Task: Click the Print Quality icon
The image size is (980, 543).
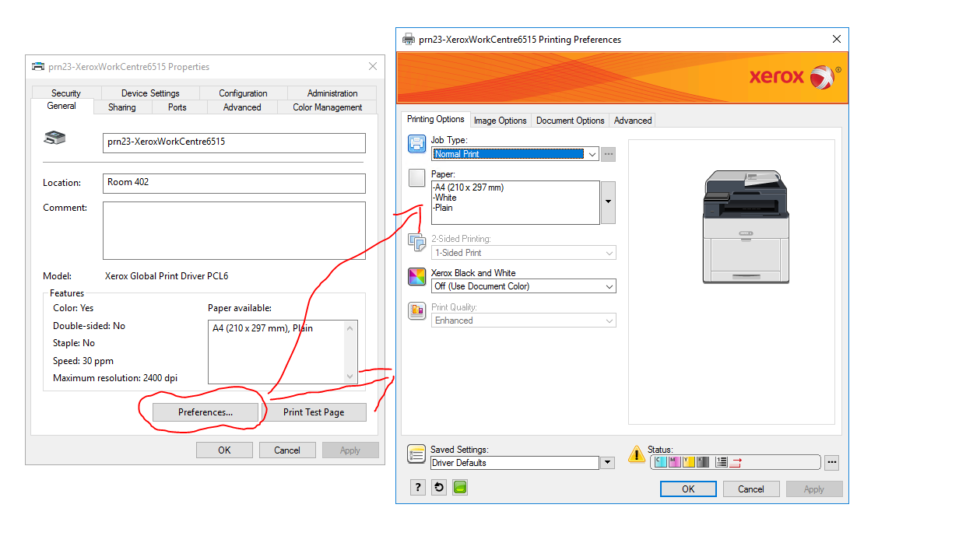Action: (x=417, y=311)
